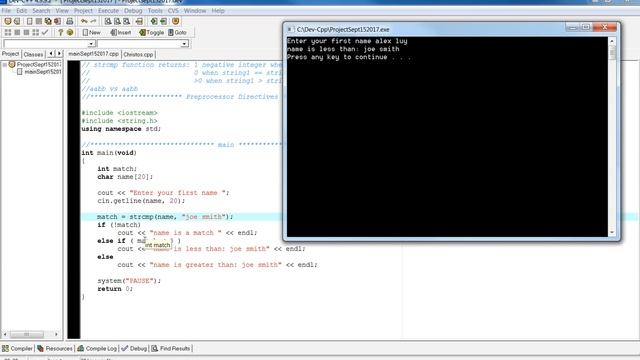Open the Project menu
640x360 pixels.
(x=83, y=11)
